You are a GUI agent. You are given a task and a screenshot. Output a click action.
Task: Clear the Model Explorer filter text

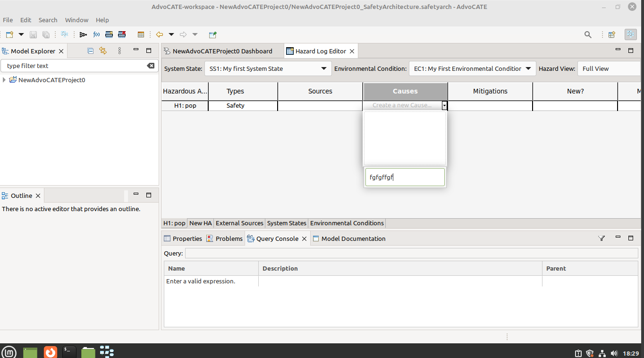(151, 66)
